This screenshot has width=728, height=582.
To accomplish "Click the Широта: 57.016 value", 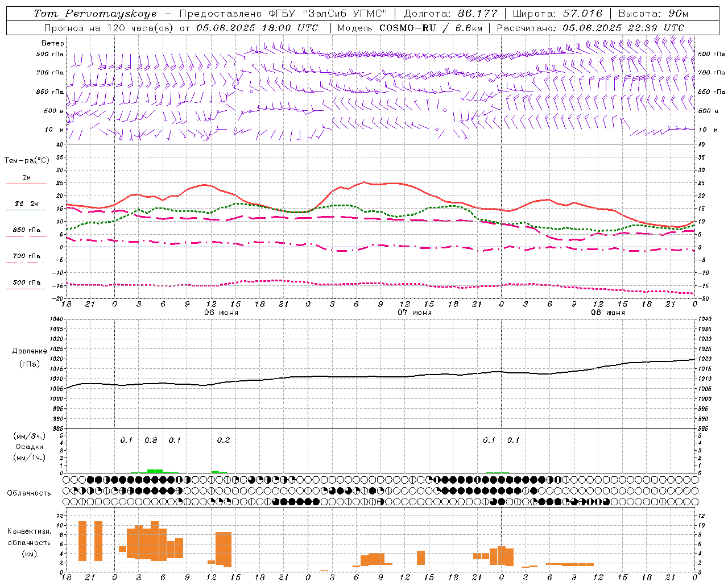I will 557,14.
